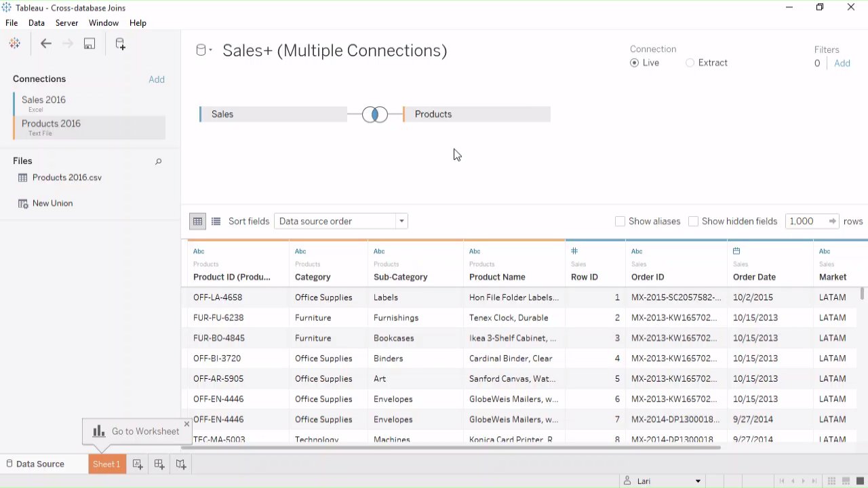
Task: Open the inner join icon between tables
Action: 374,115
